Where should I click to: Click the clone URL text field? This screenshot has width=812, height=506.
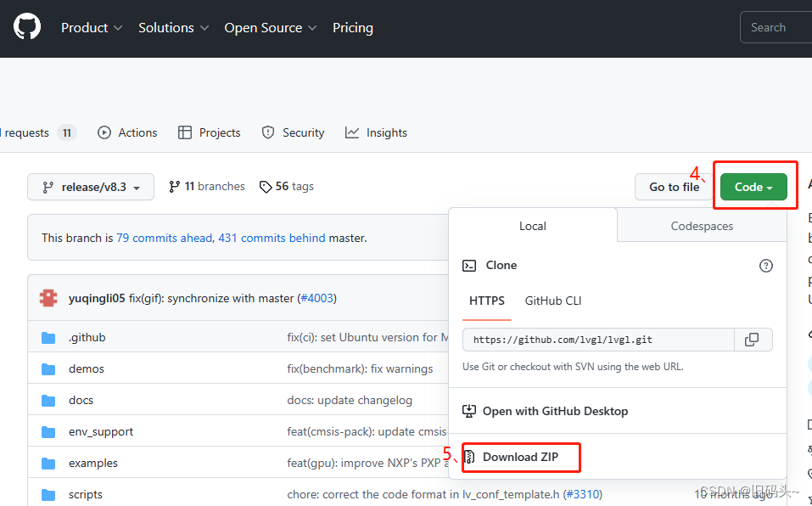click(598, 340)
